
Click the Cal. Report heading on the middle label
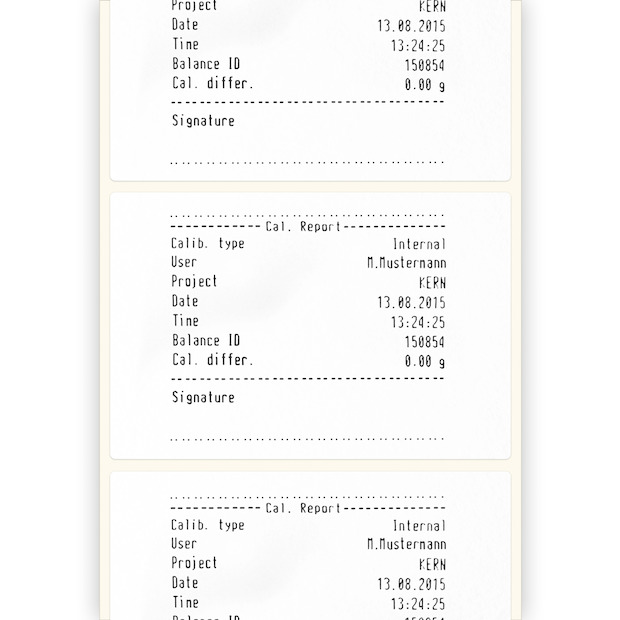pos(304,227)
